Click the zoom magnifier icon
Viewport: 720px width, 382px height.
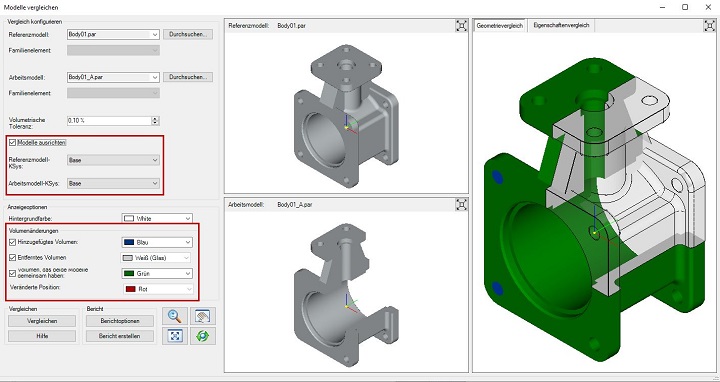tap(175, 316)
